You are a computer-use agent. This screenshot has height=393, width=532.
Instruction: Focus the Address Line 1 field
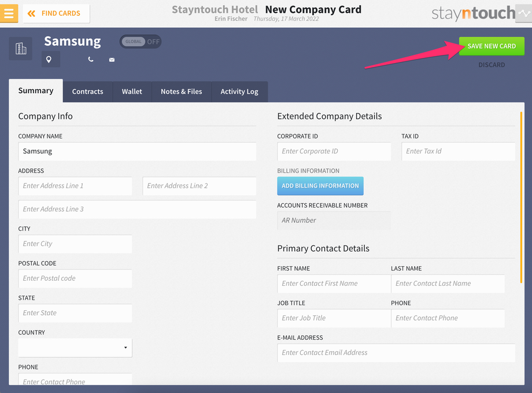click(75, 186)
